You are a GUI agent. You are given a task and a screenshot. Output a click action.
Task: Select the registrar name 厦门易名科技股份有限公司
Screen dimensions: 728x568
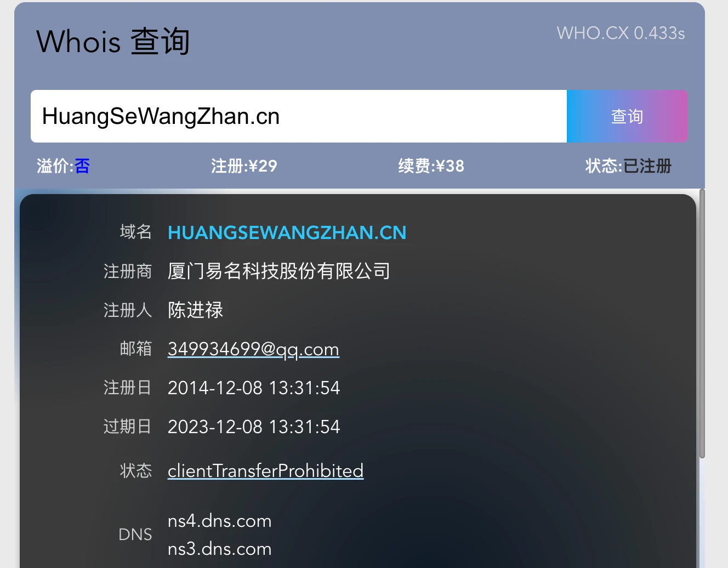click(279, 271)
